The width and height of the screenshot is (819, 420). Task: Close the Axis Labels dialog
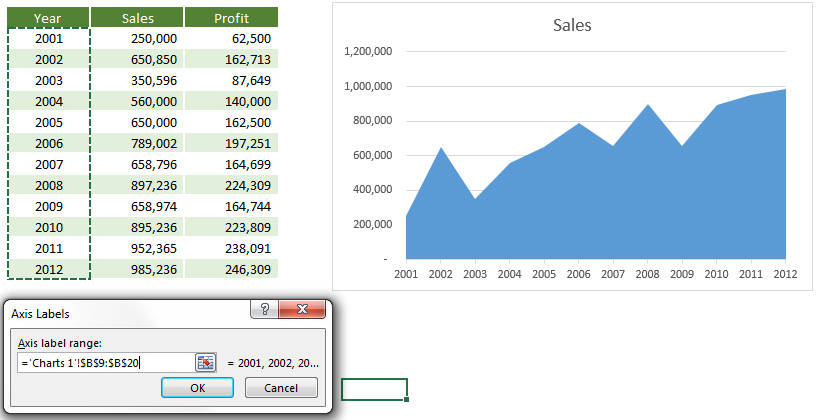pyautogui.click(x=302, y=309)
